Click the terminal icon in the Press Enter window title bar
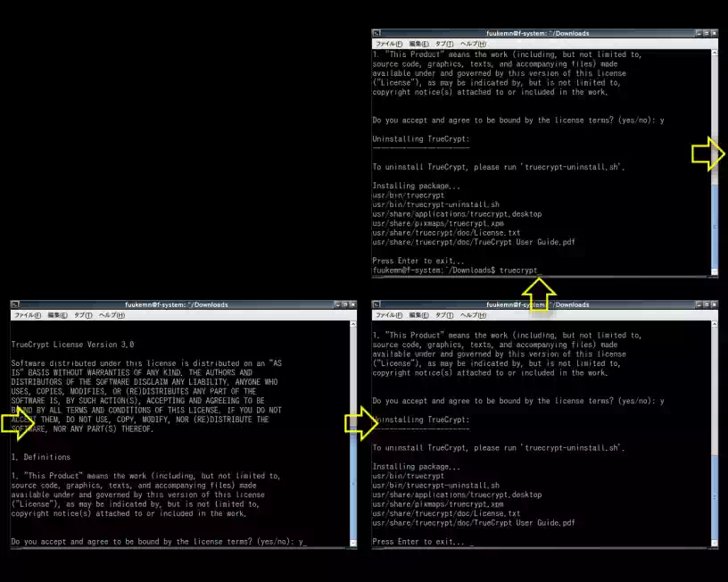The width and height of the screenshot is (728, 582). tap(376, 304)
